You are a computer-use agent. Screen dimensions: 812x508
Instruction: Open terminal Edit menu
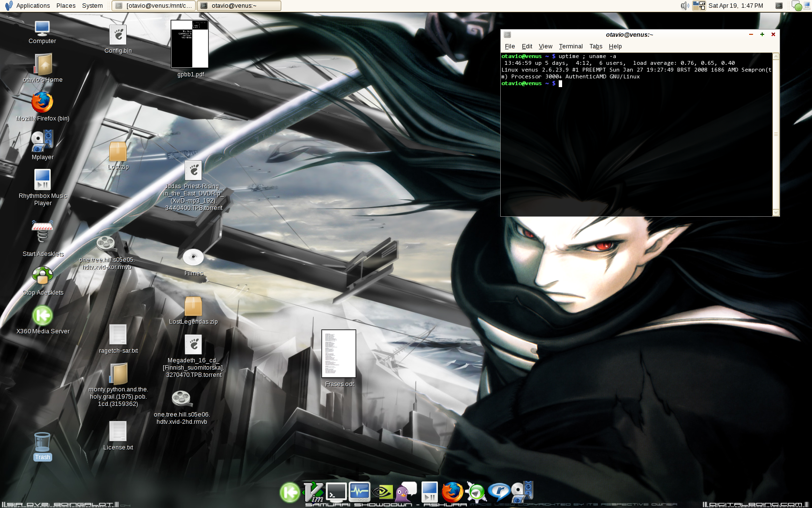point(527,46)
